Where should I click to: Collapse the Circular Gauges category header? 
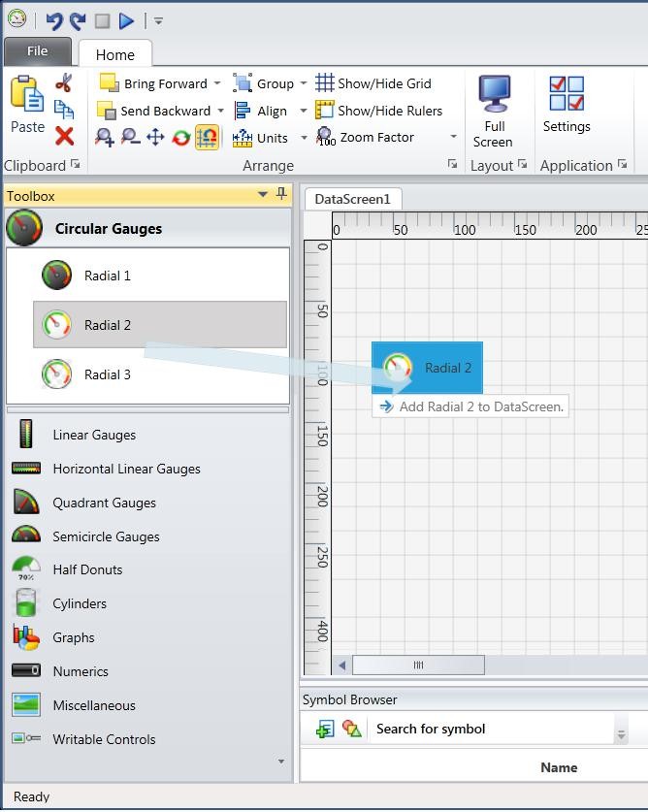(148, 228)
